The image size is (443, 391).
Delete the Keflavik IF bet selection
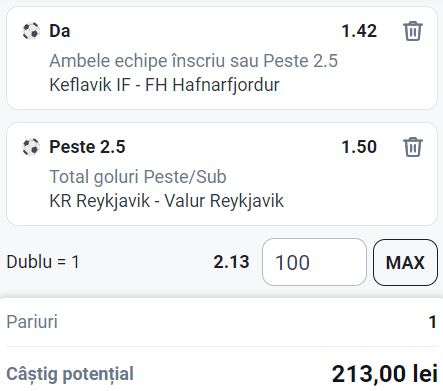point(413,31)
